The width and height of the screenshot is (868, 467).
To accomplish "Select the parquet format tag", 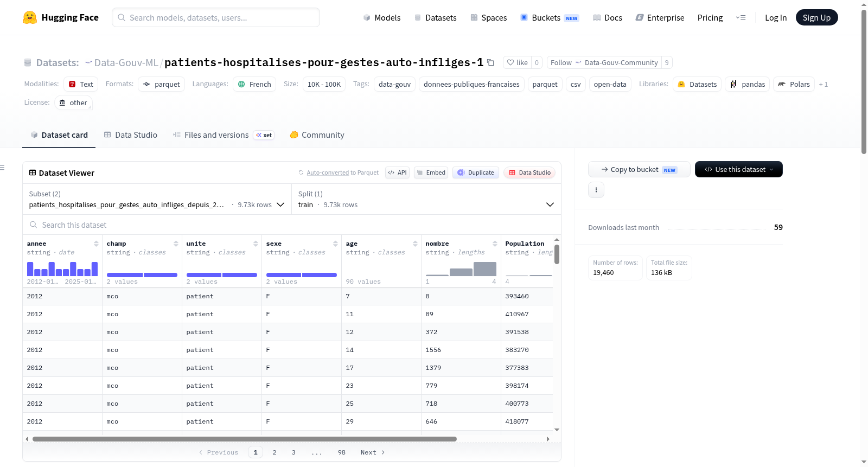I will point(162,84).
